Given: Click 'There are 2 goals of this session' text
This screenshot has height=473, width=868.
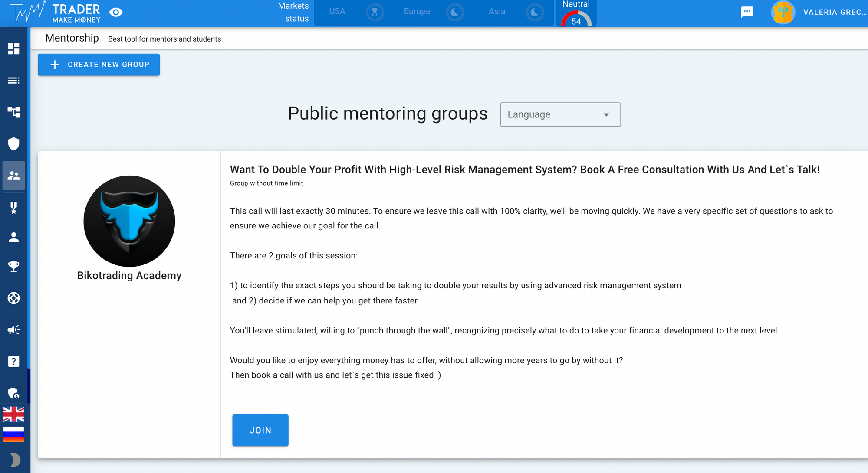Looking at the screenshot, I should coord(294,256).
